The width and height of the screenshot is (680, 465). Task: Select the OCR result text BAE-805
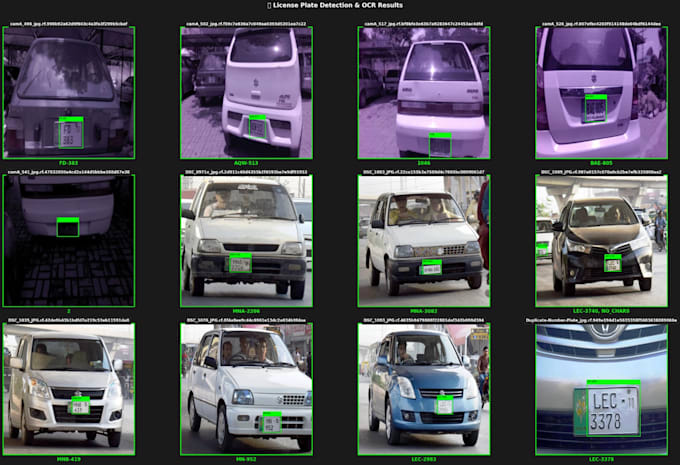(602, 163)
